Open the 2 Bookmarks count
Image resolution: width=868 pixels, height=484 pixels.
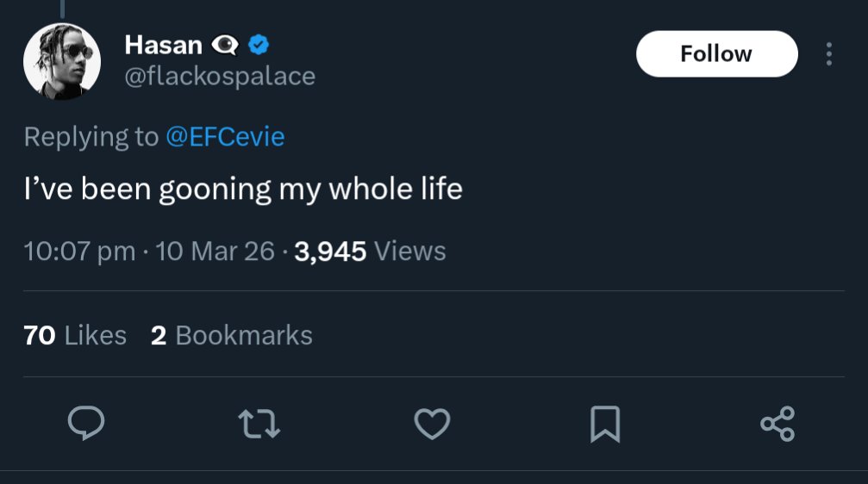coord(231,335)
